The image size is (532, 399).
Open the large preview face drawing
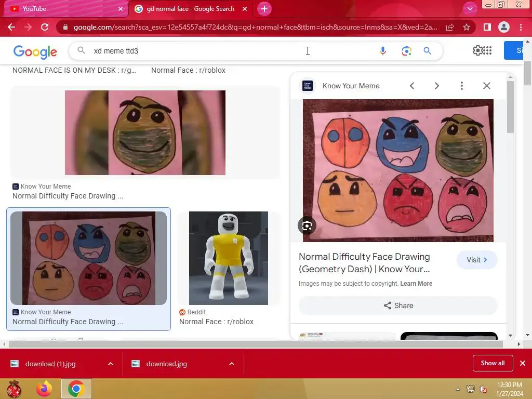pos(398,170)
